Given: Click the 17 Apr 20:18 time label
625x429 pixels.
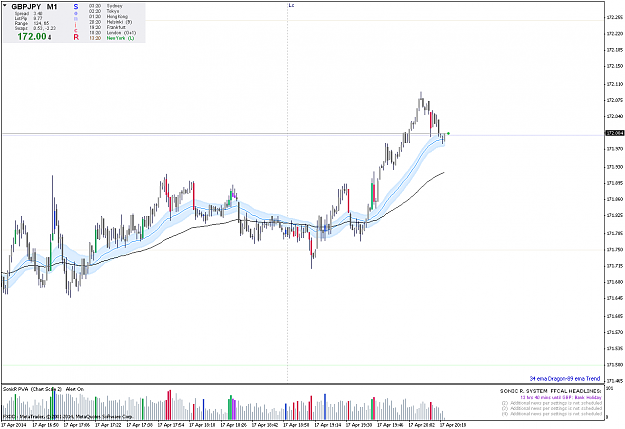Looking at the screenshot, I should click(453, 425).
